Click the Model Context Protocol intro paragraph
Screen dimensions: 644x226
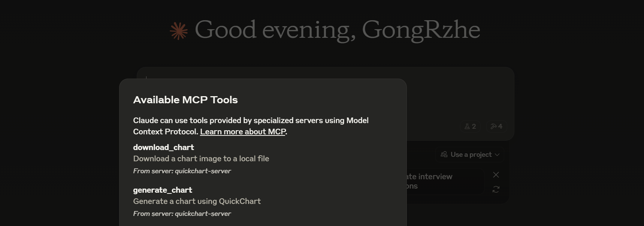pyautogui.click(x=251, y=121)
